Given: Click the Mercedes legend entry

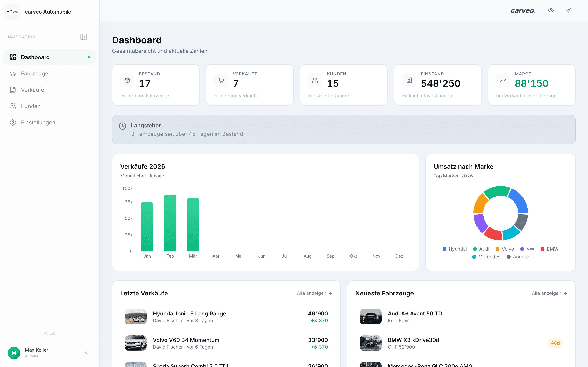Looking at the screenshot, I should click(x=486, y=257).
